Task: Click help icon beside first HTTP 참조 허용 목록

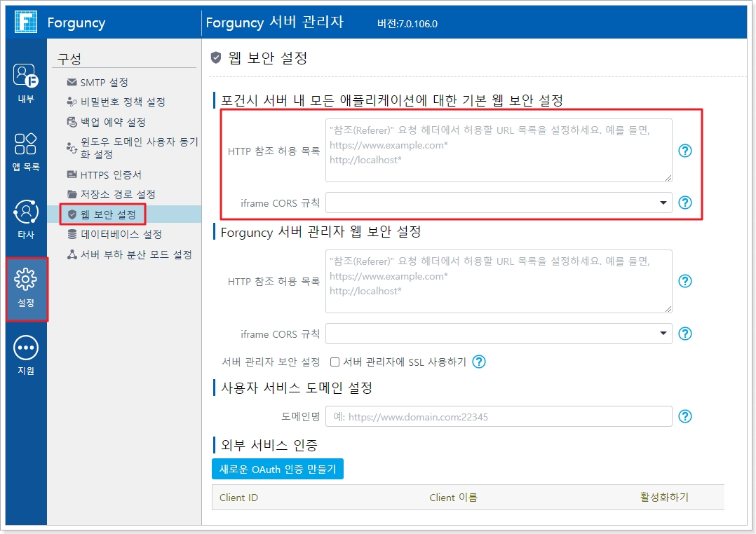Action: [685, 151]
